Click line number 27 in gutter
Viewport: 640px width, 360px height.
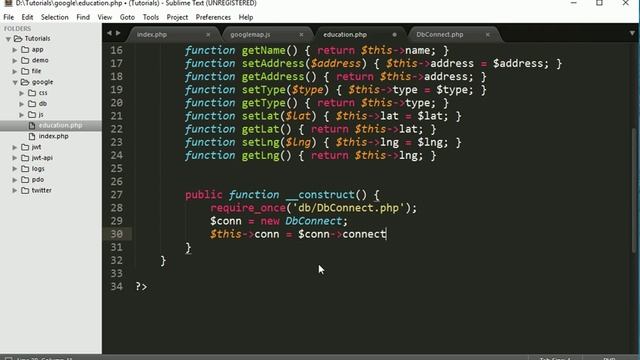click(116, 195)
